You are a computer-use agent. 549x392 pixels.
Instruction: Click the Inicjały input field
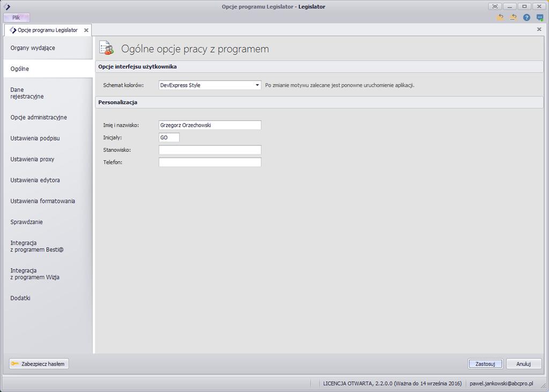click(169, 137)
